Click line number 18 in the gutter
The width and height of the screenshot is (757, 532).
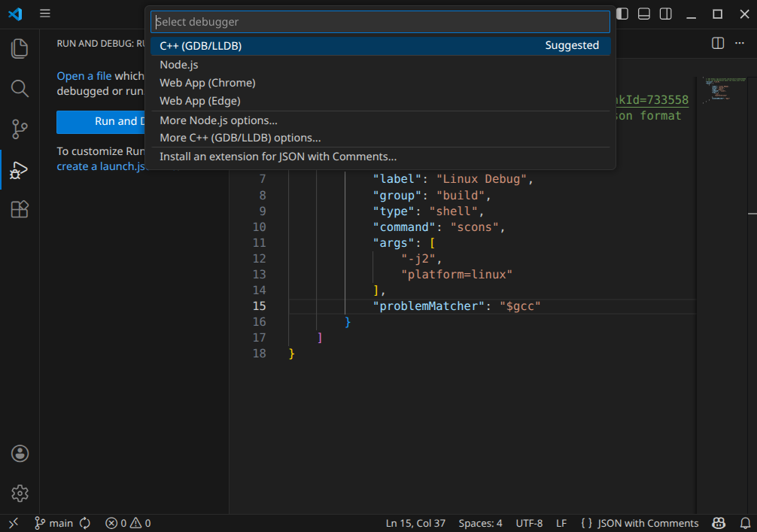pyautogui.click(x=260, y=354)
